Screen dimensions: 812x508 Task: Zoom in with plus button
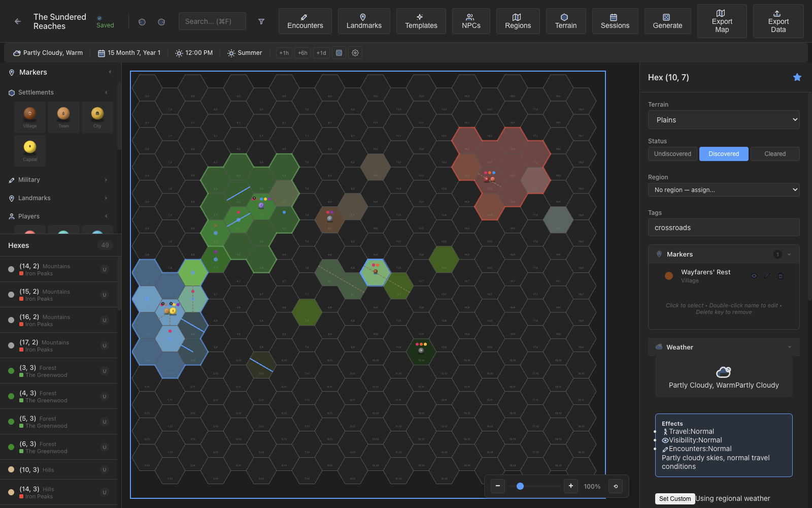click(571, 486)
